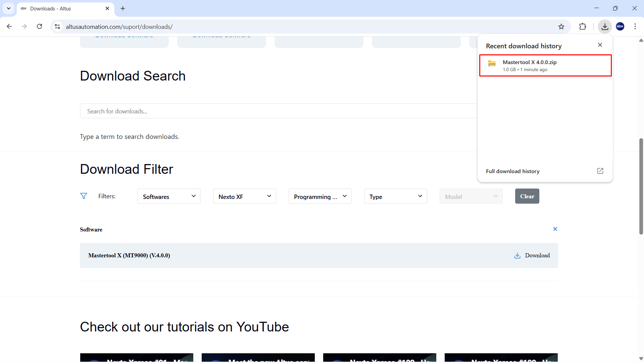Open Chrome's three-dot menu
Viewport: 644px width, 362px height.
click(635, 27)
